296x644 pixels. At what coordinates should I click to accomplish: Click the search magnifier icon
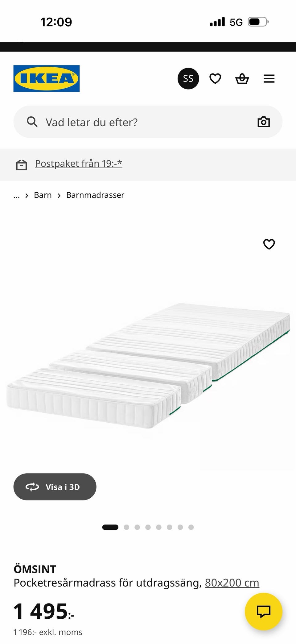[32, 122]
